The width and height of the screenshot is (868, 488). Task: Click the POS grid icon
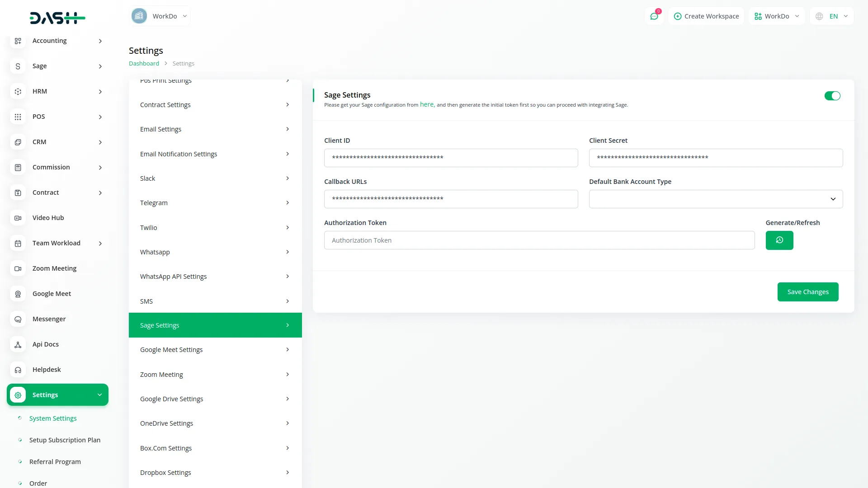coord(18,117)
